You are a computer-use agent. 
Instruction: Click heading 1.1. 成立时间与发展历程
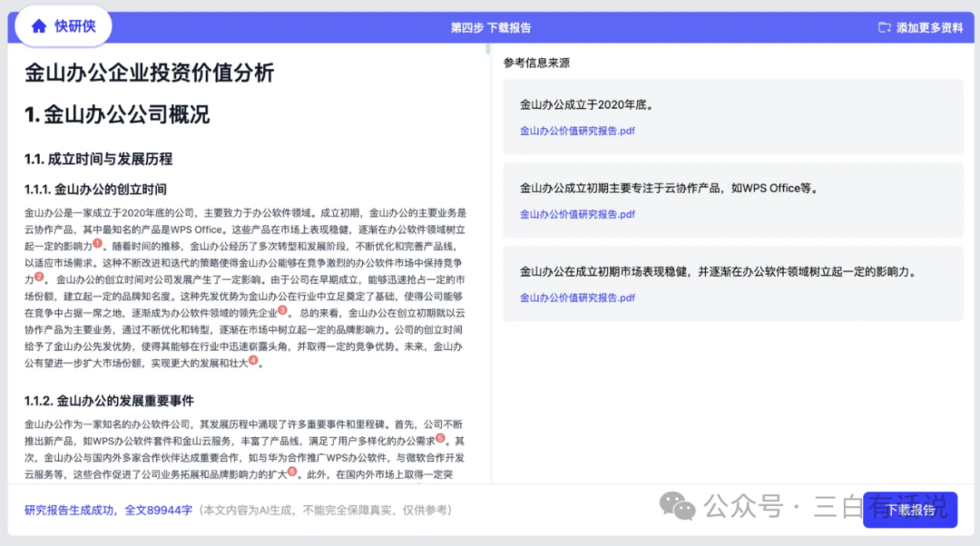coord(98,159)
